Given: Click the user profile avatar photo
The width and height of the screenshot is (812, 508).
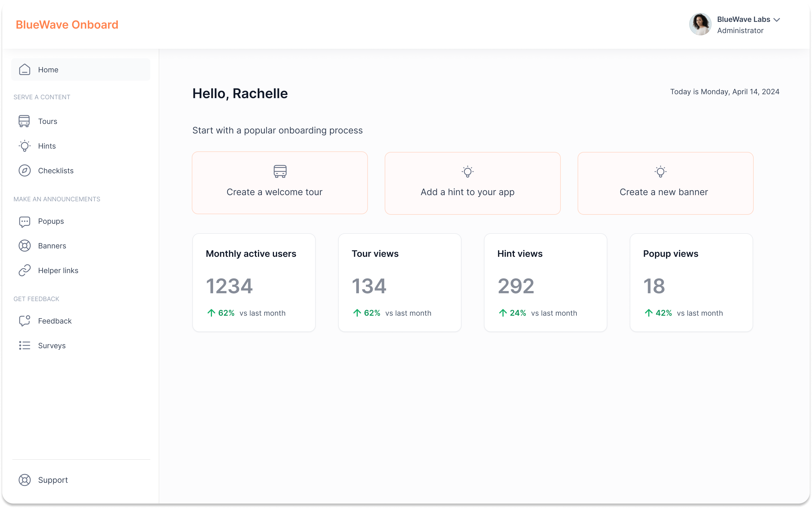Looking at the screenshot, I should (700, 24).
